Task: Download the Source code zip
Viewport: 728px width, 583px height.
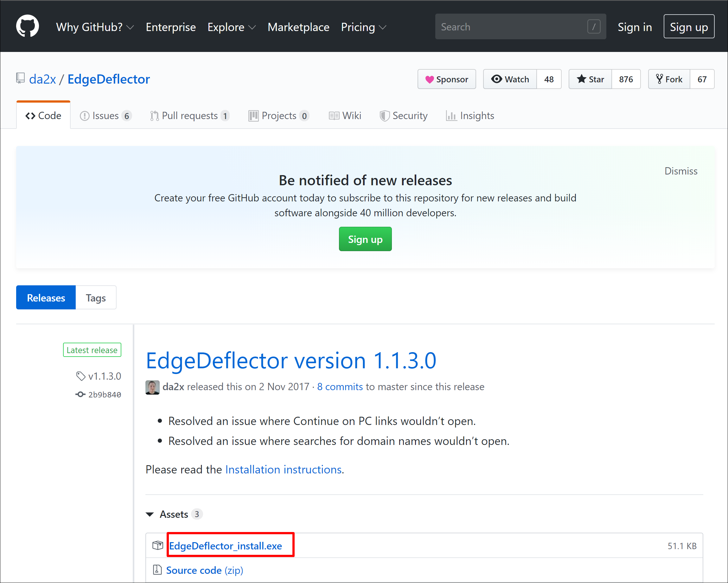Action: pos(205,570)
